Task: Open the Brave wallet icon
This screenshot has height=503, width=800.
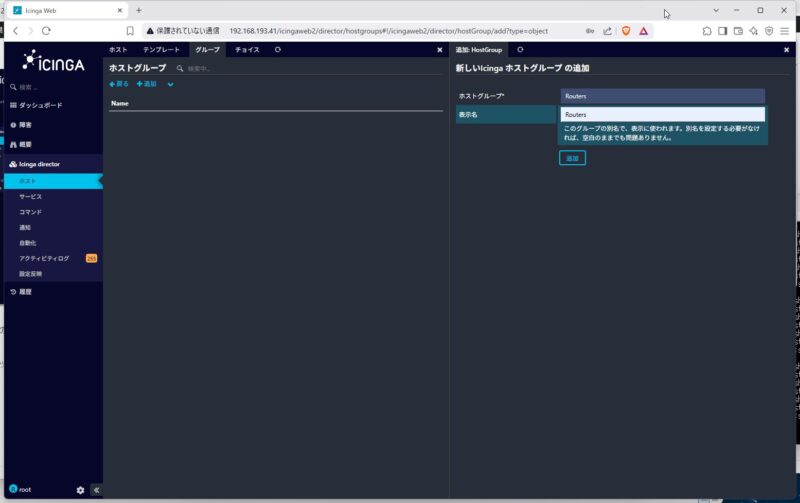Action: (x=738, y=31)
